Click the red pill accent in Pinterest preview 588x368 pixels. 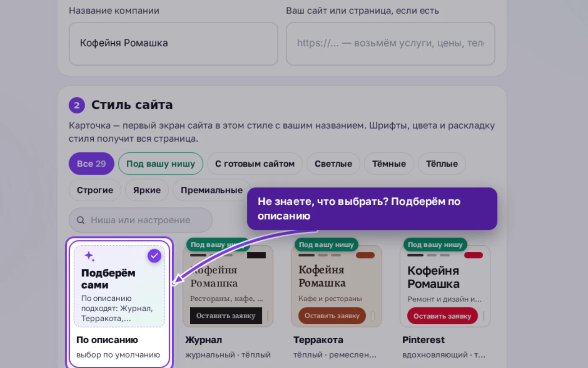click(x=473, y=255)
